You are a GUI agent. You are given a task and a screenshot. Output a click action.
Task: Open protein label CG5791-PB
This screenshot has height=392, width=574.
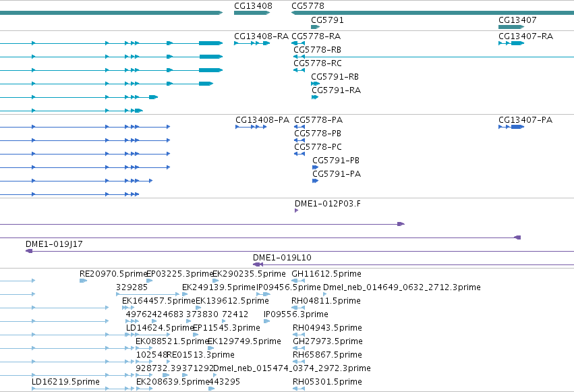336,161
